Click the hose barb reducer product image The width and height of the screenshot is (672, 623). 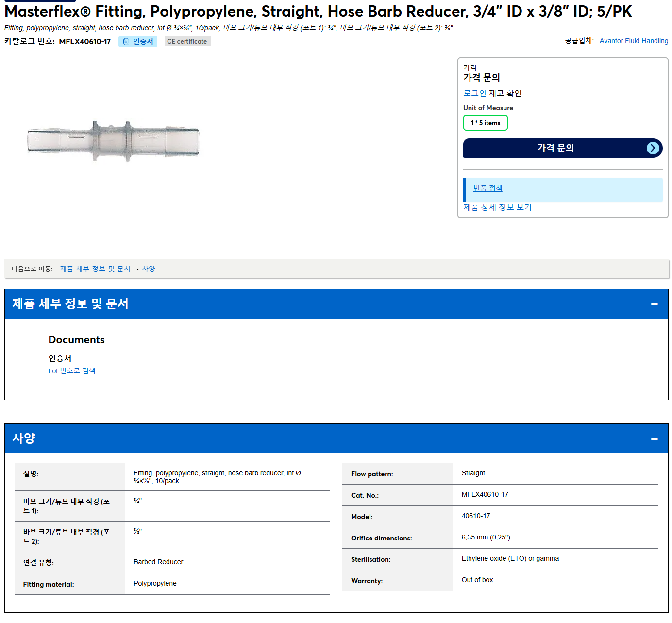113,141
